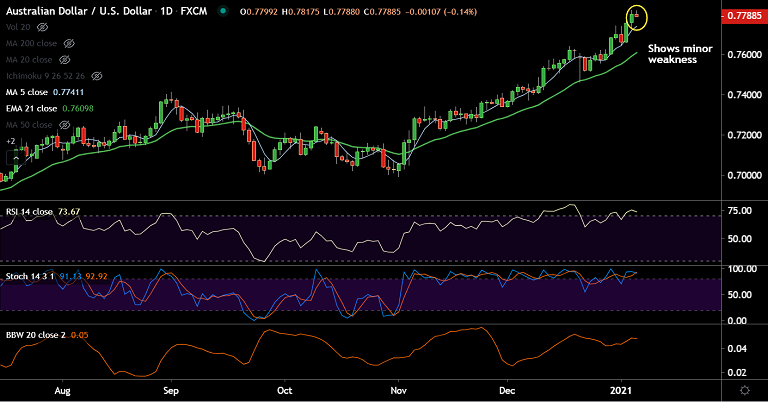Click the red 0.77885 current price label

744,16
